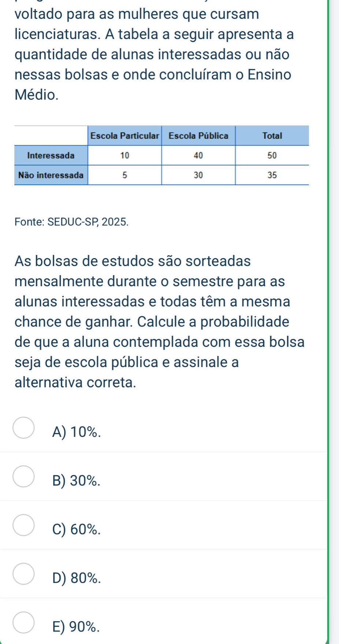Click the table cell showing total 50

(272, 155)
